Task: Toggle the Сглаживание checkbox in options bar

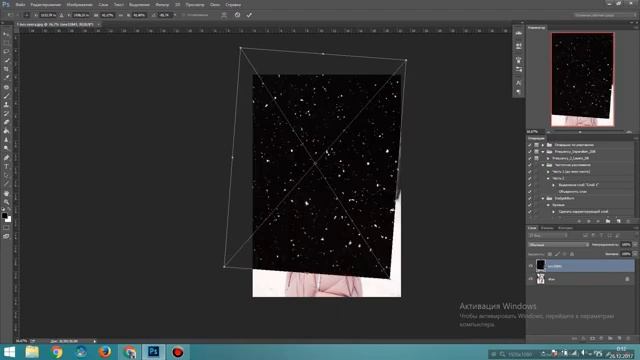Action: click(x=184, y=15)
